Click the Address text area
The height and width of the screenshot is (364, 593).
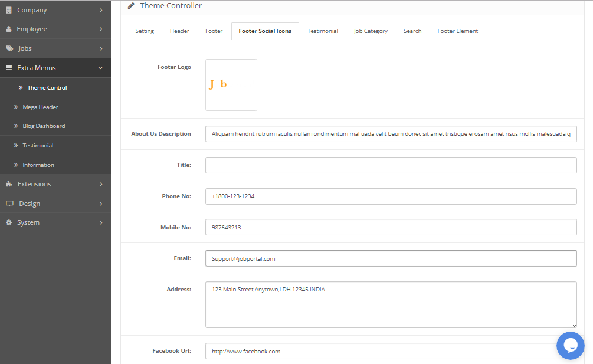(391, 304)
